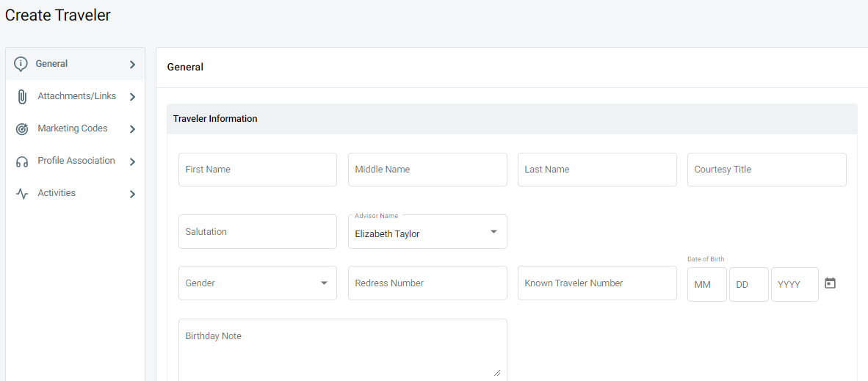Click the Courtesy Title field
The image size is (868, 381).
[766, 170]
